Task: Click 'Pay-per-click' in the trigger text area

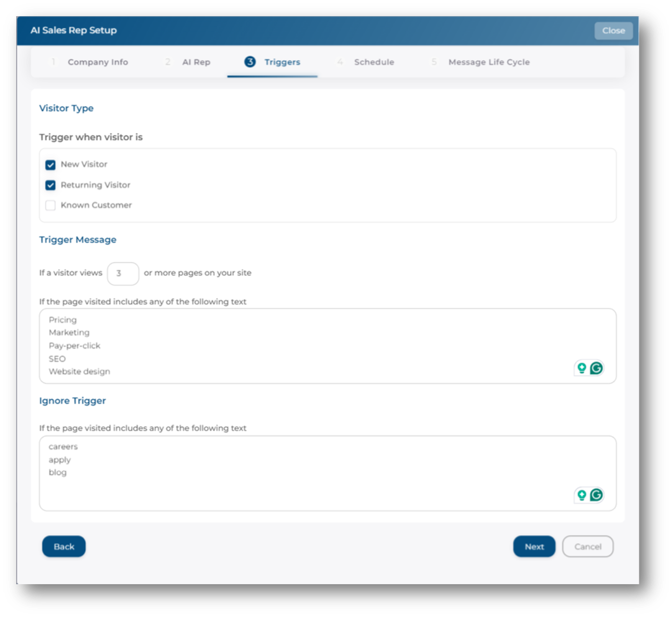Action: click(x=75, y=345)
